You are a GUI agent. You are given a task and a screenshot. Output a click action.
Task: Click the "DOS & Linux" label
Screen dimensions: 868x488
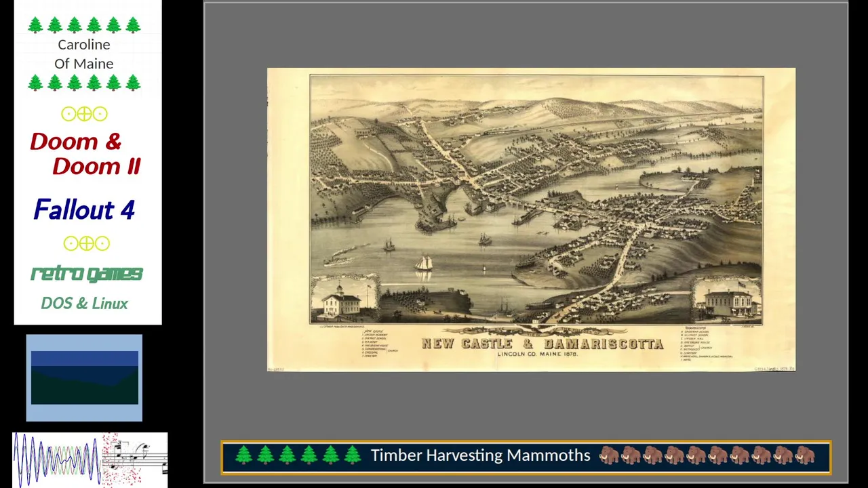coord(84,304)
